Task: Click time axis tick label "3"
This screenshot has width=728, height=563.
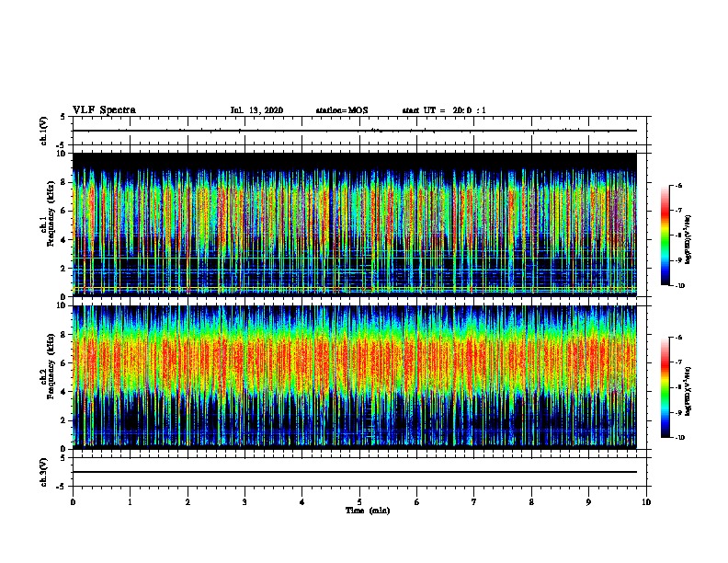Action: pyautogui.click(x=245, y=502)
